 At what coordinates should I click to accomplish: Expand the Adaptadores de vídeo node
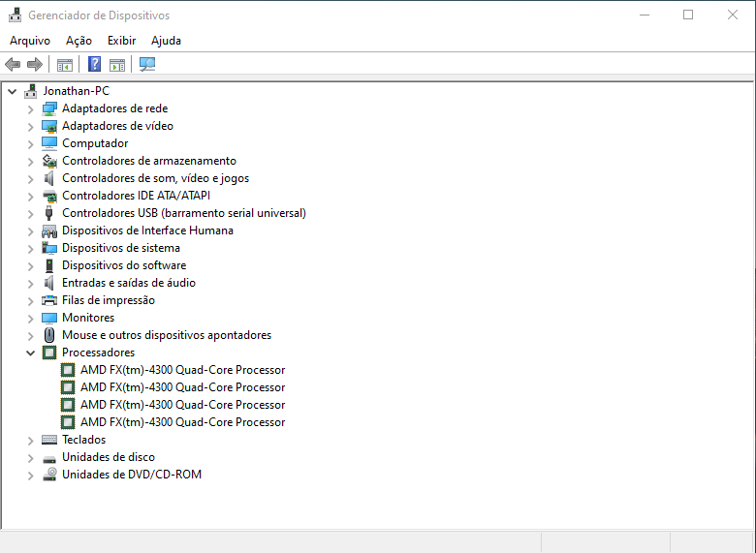31,127
